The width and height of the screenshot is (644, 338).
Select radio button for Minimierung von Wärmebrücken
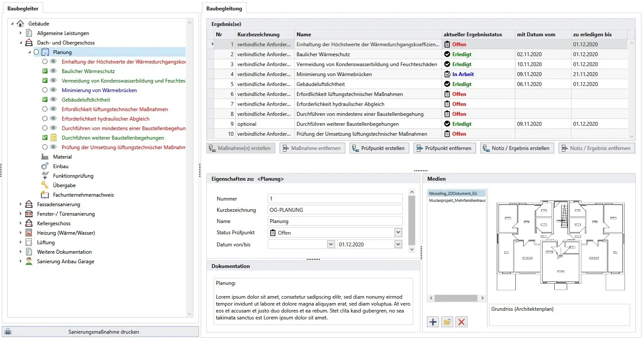[45, 90]
